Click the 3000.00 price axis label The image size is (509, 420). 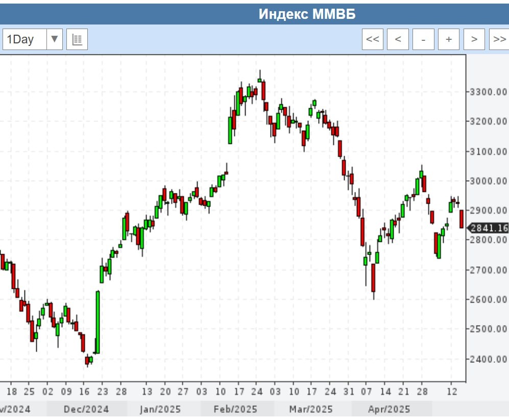click(489, 181)
